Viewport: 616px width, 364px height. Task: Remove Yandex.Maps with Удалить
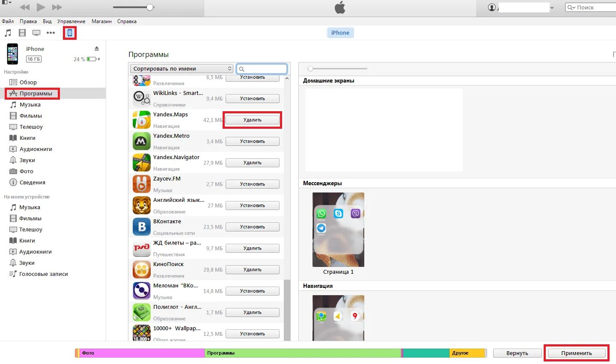pos(253,120)
